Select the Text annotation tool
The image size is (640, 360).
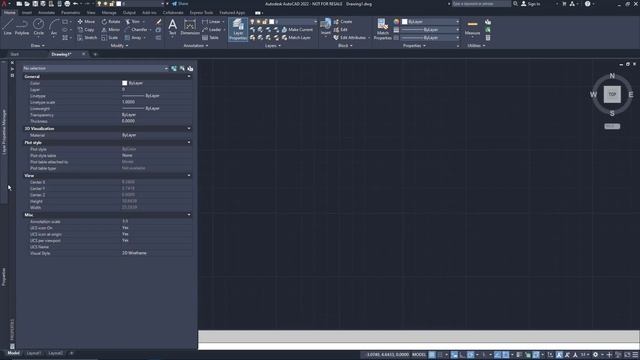[x=173, y=27]
